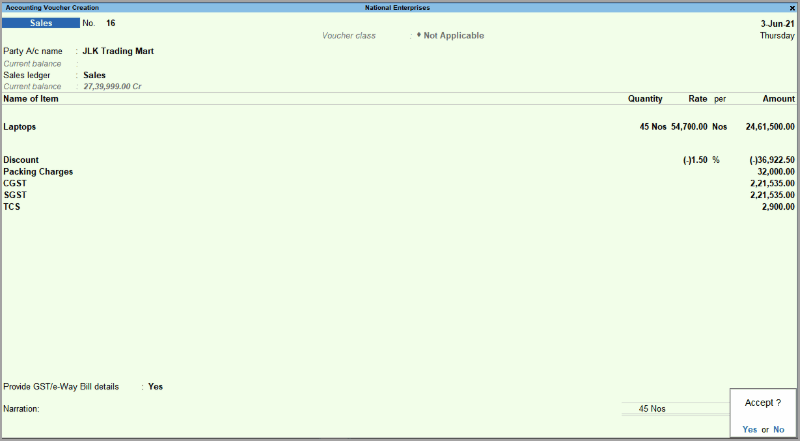Click the Packing Charges amount 32,000.00
Image resolution: width=800 pixels, height=441 pixels.
776,172
